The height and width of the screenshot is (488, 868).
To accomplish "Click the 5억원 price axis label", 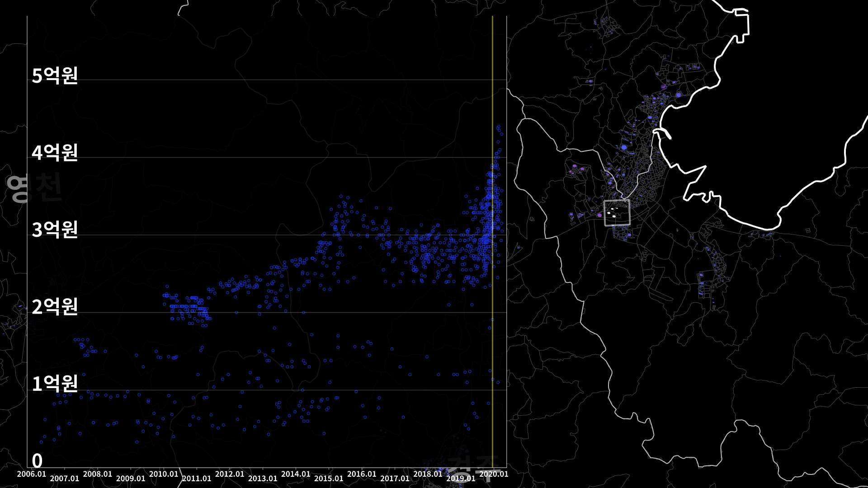I will [x=55, y=75].
